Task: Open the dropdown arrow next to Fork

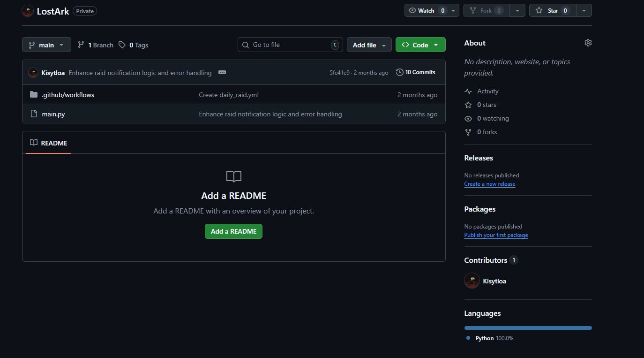Action: [x=517, y=10]
